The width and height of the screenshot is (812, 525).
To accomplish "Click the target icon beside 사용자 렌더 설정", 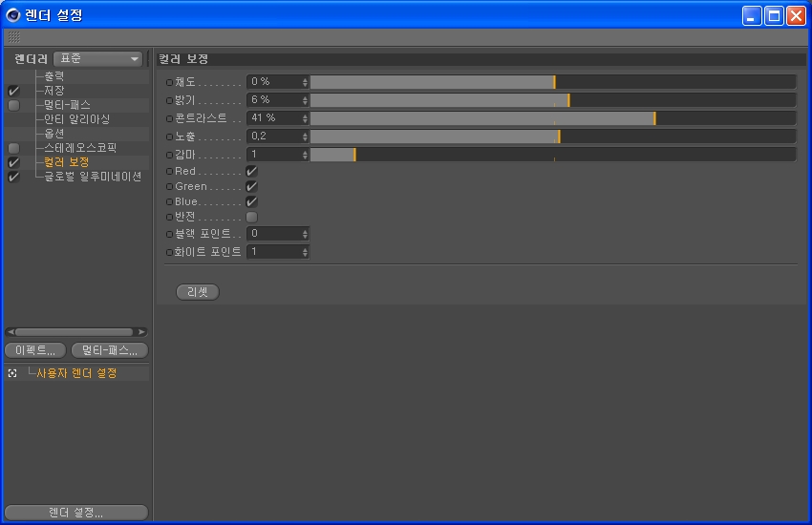I will 12,373.
